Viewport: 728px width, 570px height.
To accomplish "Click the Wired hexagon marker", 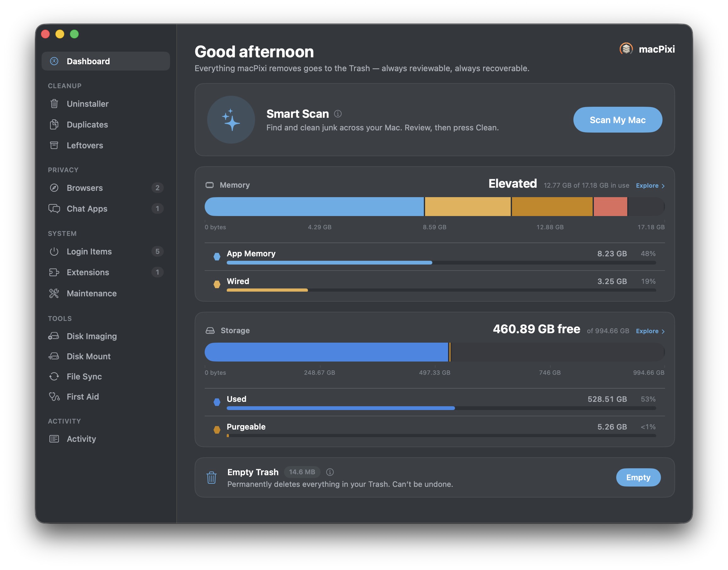I will 217,284.
